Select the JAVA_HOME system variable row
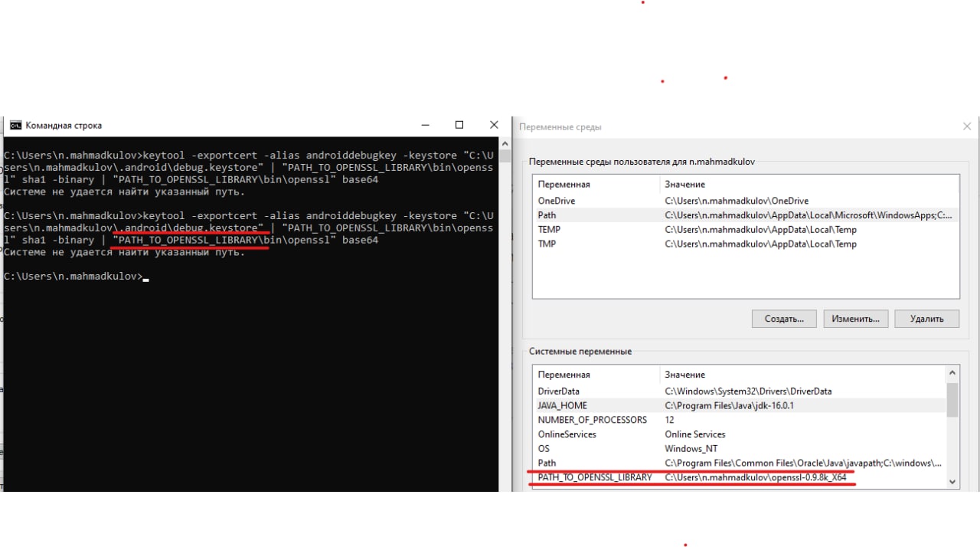Image resolution: width=980 pixels, height=547 pixels. click(740, 405)
